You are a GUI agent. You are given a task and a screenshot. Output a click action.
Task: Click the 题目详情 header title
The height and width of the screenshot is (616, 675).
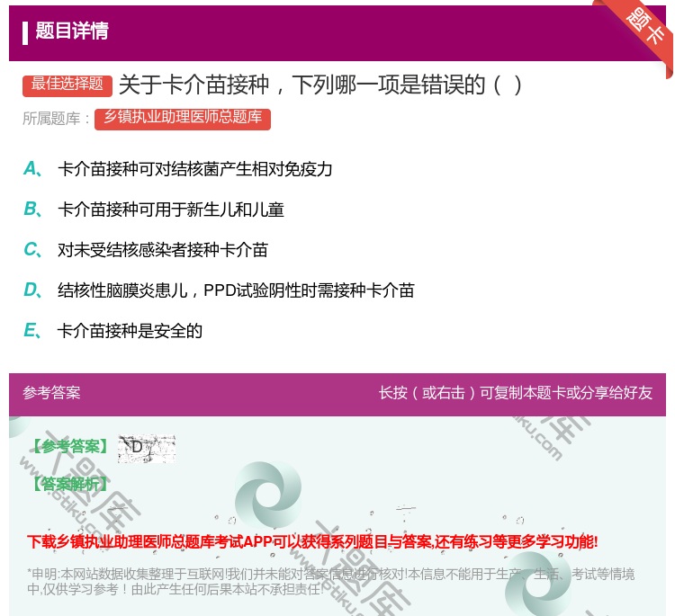point(72,31)
